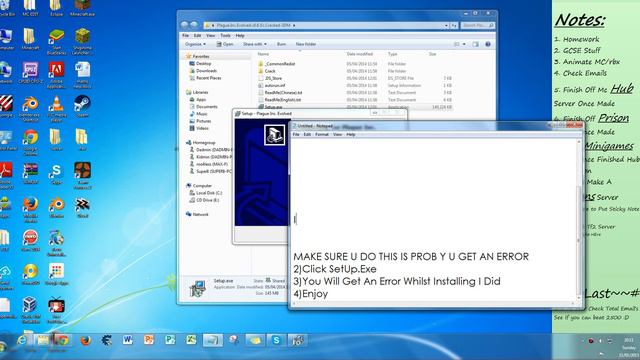Click the Internet Explorer taskbar icon
The width and height of the screenshot is (640, 360).
pyautogui.click(x=21, y=340)
